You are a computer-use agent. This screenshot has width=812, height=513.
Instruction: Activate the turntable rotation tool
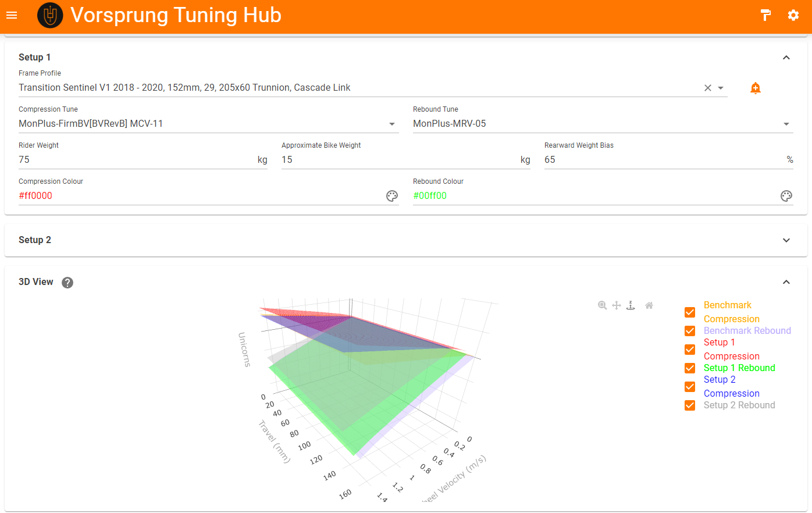tap(631, 305)
